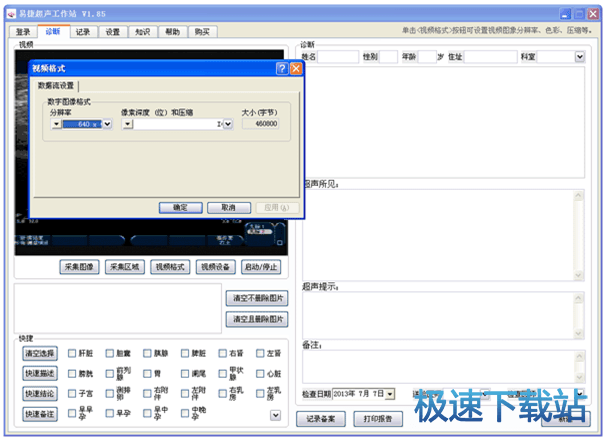Close the 视频格式 dialog with the orange X
This screenshot has width=608, height=443.
(296, 69)
